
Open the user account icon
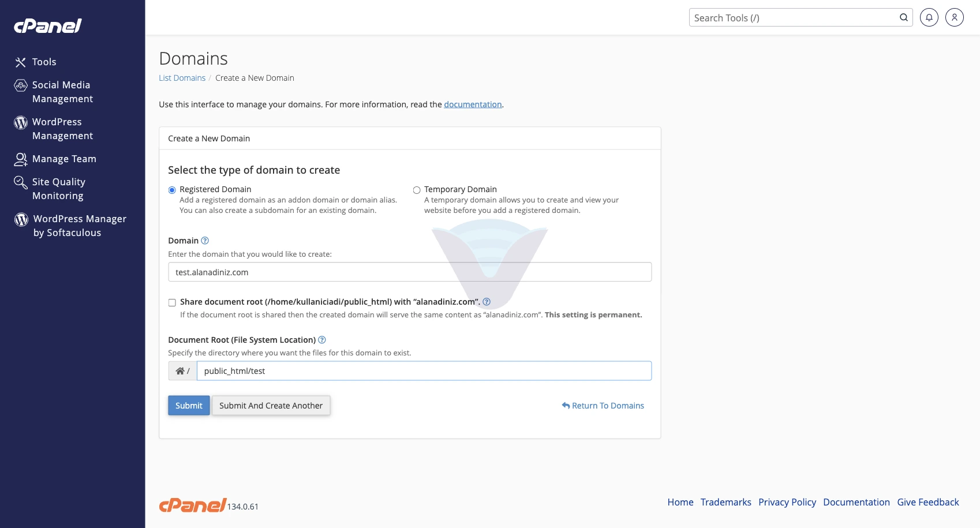point(955,17)
